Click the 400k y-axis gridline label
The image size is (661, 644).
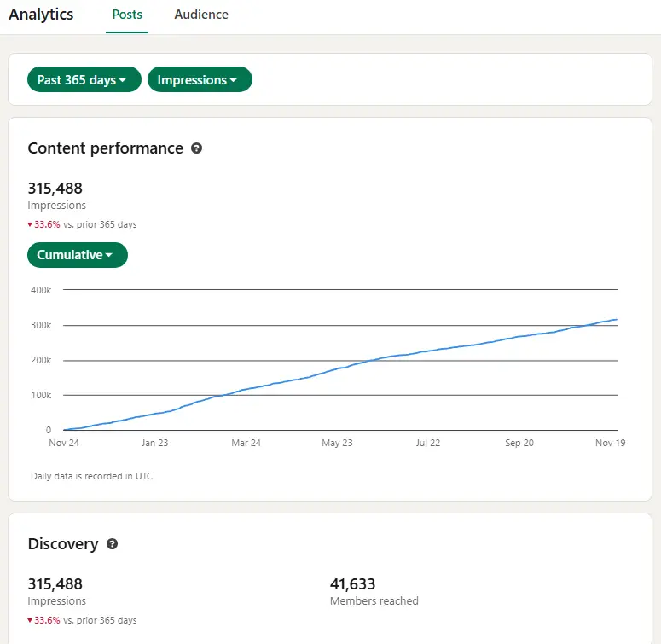(x=40, y=291)
